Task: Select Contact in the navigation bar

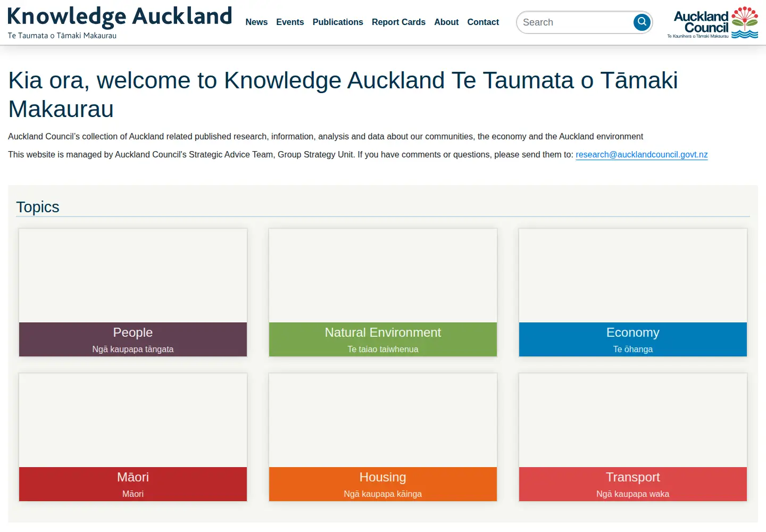Action: click(x=483, y=22)
